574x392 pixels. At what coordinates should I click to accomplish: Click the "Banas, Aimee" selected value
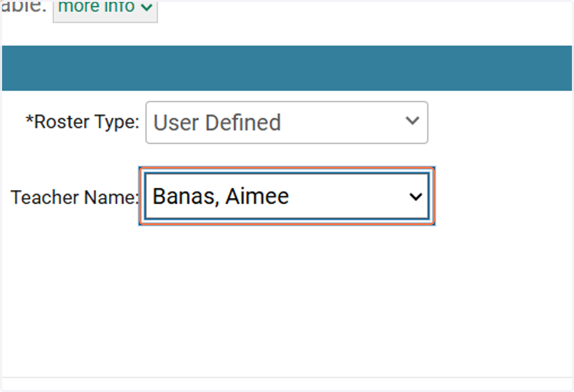point(221,196)
